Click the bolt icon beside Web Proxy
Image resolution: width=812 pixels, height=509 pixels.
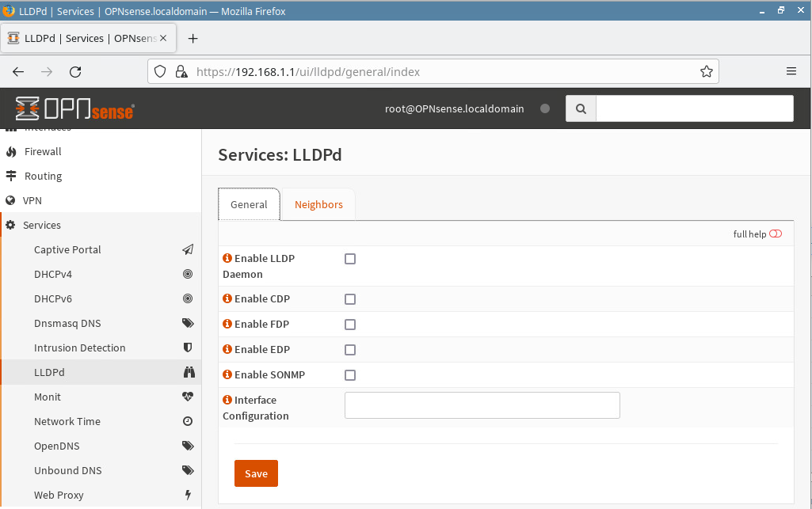(188, 495)
